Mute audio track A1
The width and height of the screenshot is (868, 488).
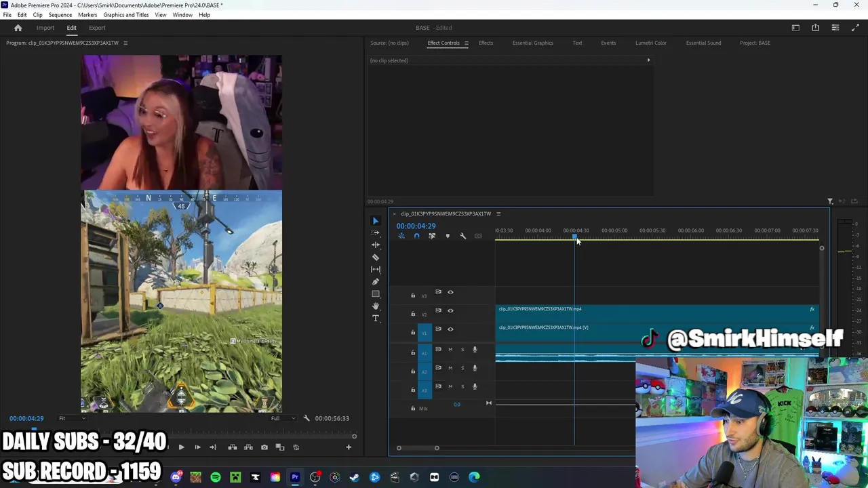tap(450, 350)
